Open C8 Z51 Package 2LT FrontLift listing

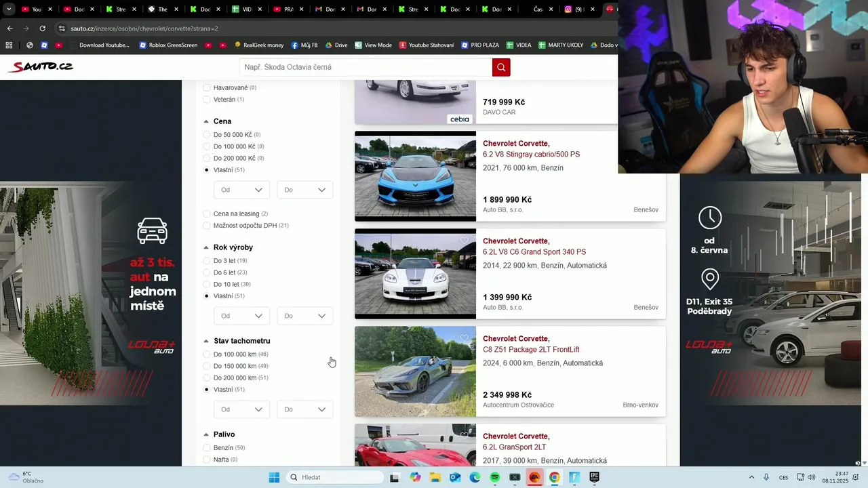(x=531, y=350)
